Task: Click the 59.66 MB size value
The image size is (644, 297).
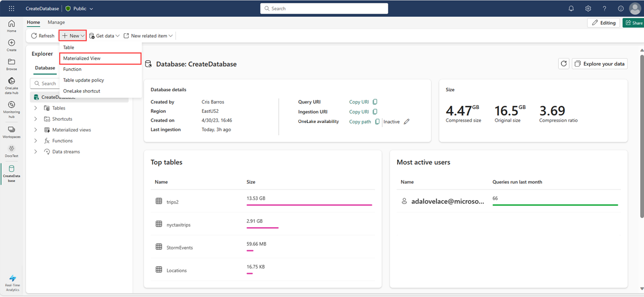Action: point(257,244)
